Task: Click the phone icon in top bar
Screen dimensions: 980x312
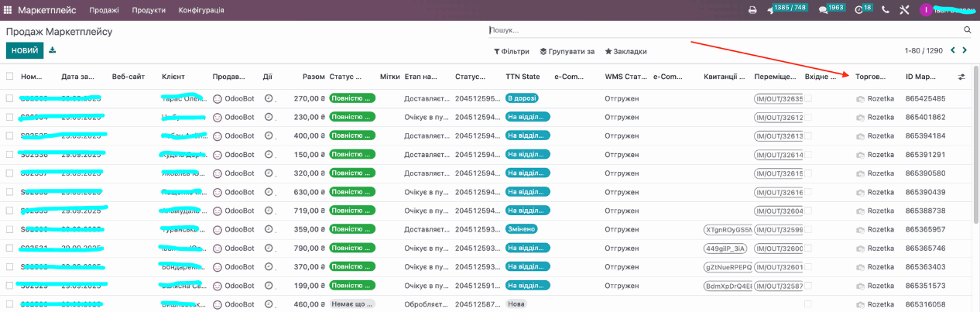Action: click(x=886, y=10)
